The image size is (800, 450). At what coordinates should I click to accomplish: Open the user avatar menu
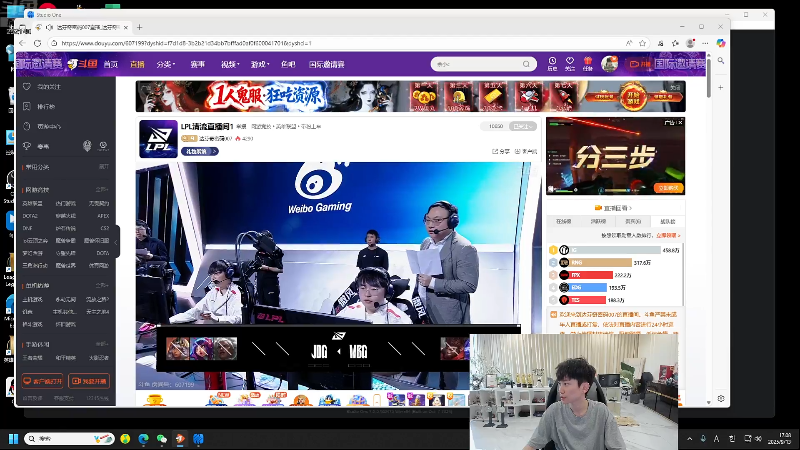point(609,64)
